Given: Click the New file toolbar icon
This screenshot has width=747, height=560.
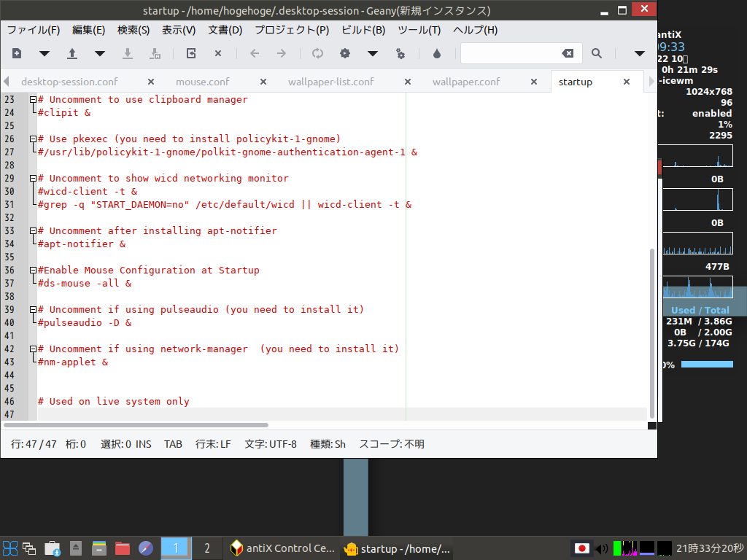Looking at the screenshot, I should coord(17,53).
